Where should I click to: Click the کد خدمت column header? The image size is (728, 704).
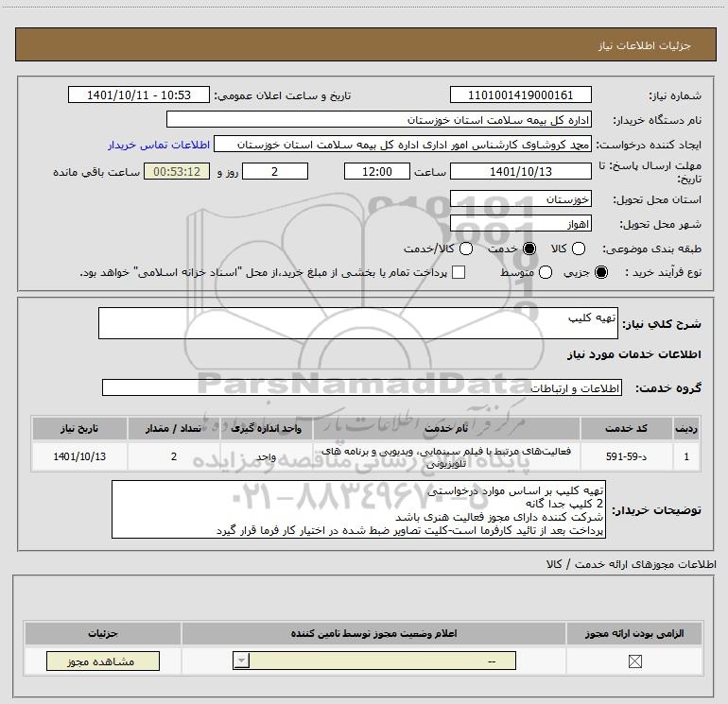pos(626,428)
